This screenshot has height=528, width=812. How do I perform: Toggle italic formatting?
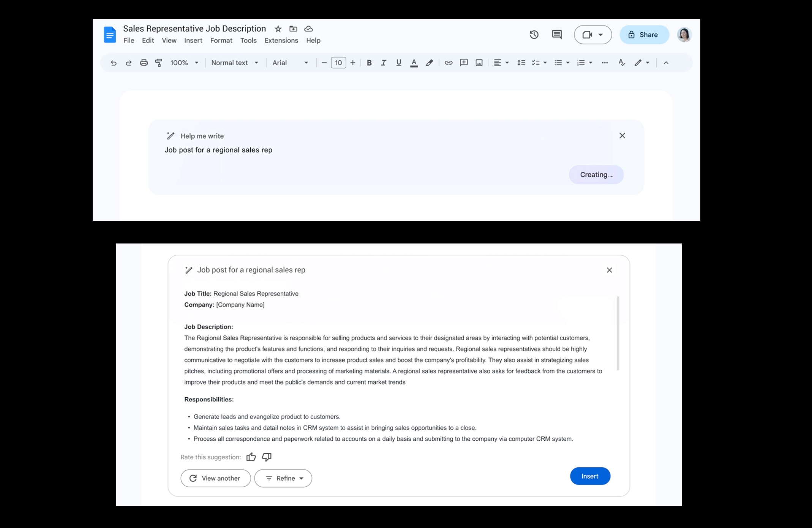384,63
